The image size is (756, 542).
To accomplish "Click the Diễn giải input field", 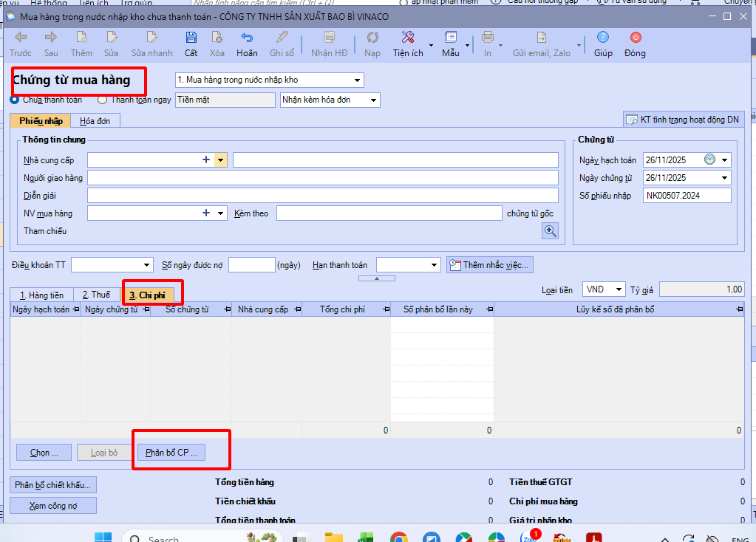I will coord(322,196).
